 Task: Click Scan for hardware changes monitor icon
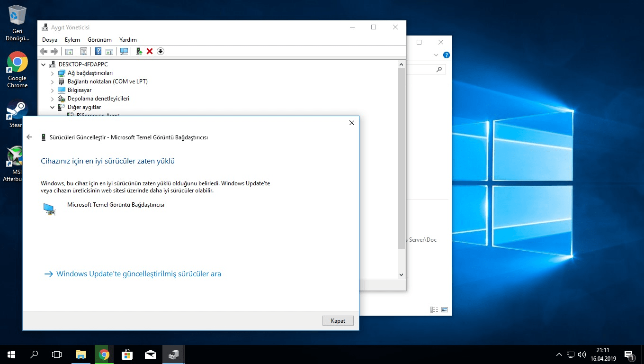tap(124, 51)
